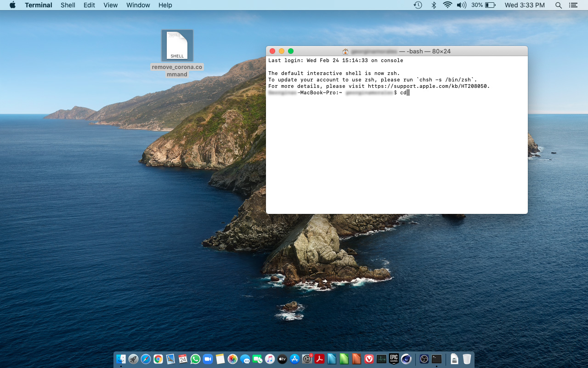
Task: Open Google Chrome from the Dock
Action: [x=158, y=359]
